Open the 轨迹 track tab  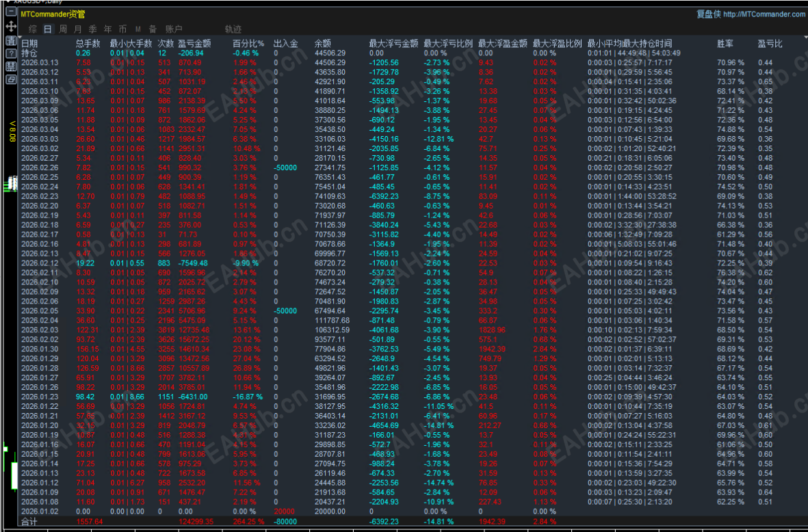click(x=233, y=29)
